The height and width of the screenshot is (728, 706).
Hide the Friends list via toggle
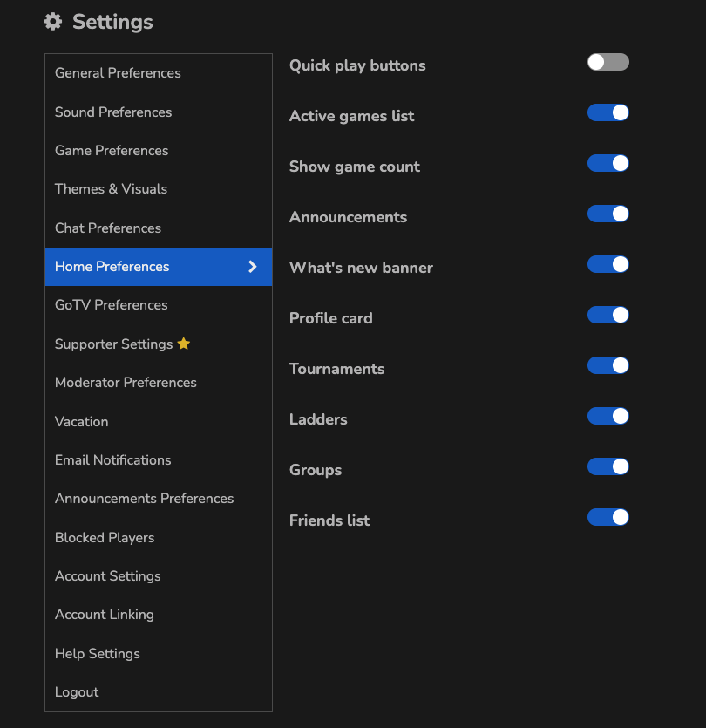(608, 517)
